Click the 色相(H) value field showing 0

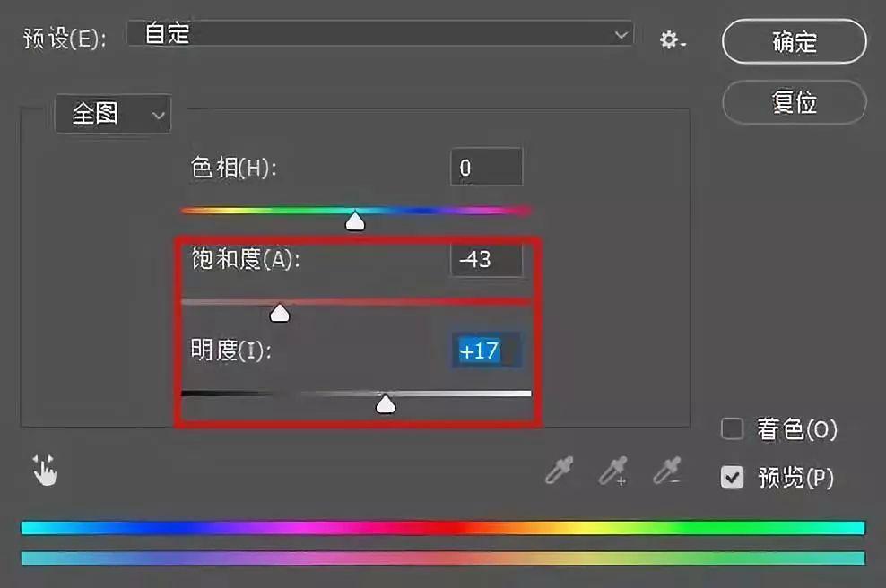pyautogui.click(x=487, y=167)
